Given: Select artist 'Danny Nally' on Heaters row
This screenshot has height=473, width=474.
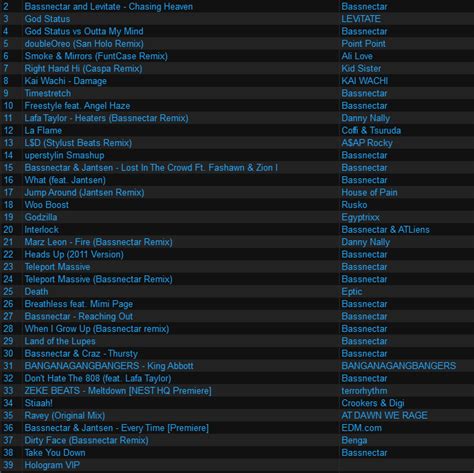Looking at the screenshot, I should coord(365,118).
